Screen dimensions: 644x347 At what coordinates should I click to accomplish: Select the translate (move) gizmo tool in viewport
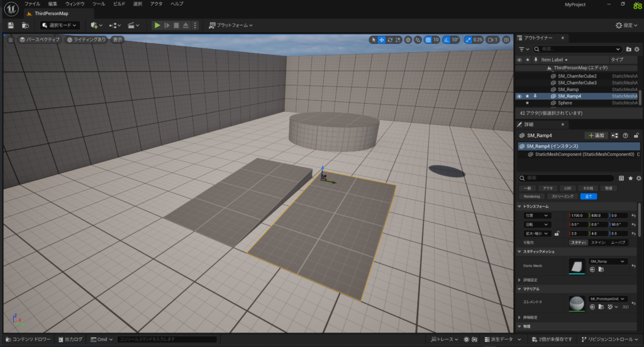click(x=382, y=40)
